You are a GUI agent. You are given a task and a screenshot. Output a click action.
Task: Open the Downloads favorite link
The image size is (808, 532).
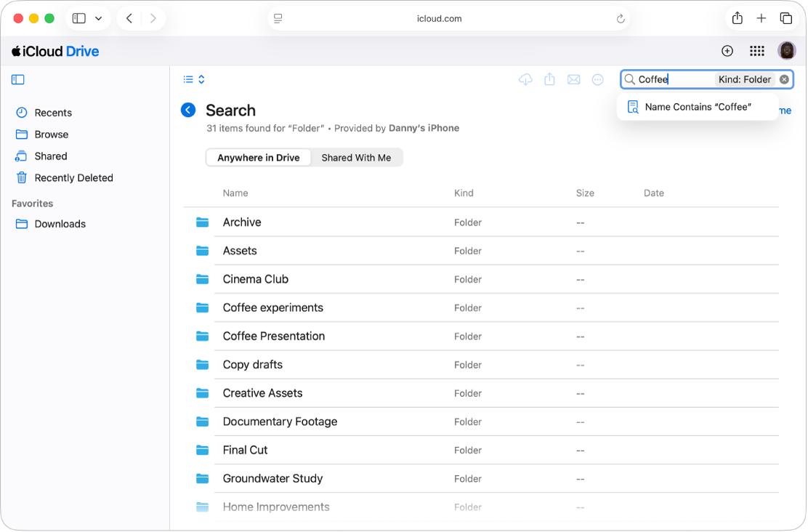pos(58,223)
